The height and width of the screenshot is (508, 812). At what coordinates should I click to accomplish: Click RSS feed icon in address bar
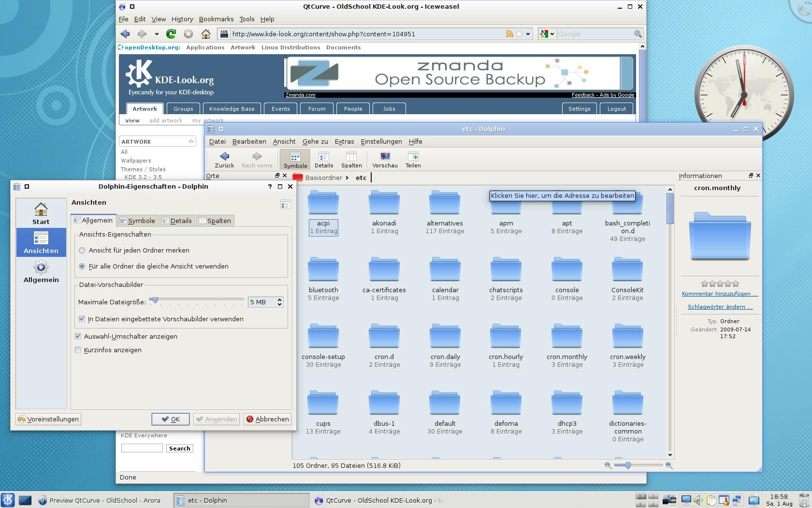(509, 34)
